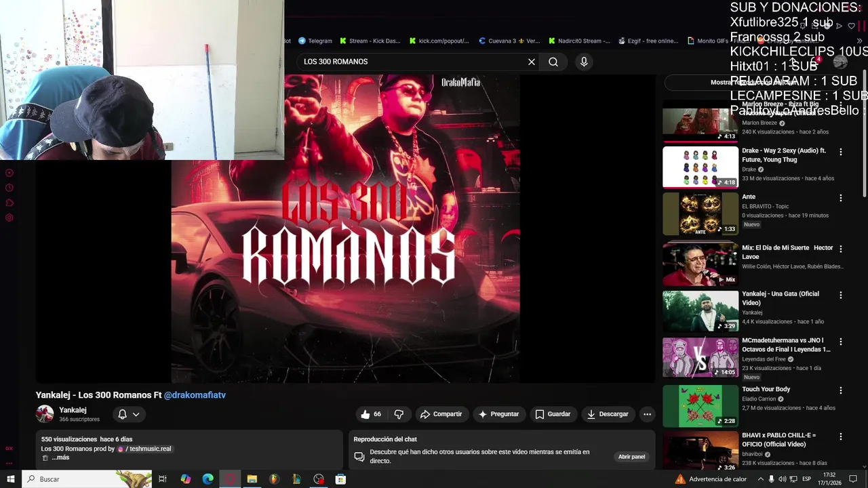The image size is (868, 488).
Task: Switch to Opera GX taskbar icon
Action: click(x=231, y=479)
